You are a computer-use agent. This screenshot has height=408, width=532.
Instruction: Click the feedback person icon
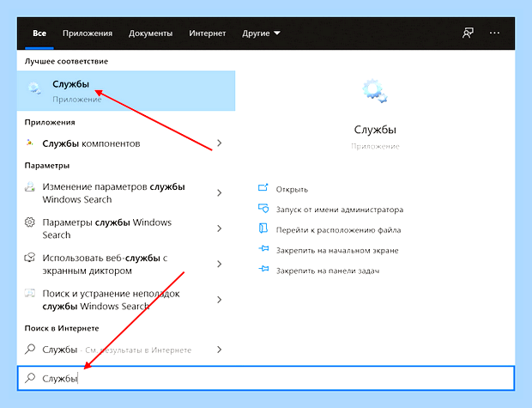click(x=468, y=33)
